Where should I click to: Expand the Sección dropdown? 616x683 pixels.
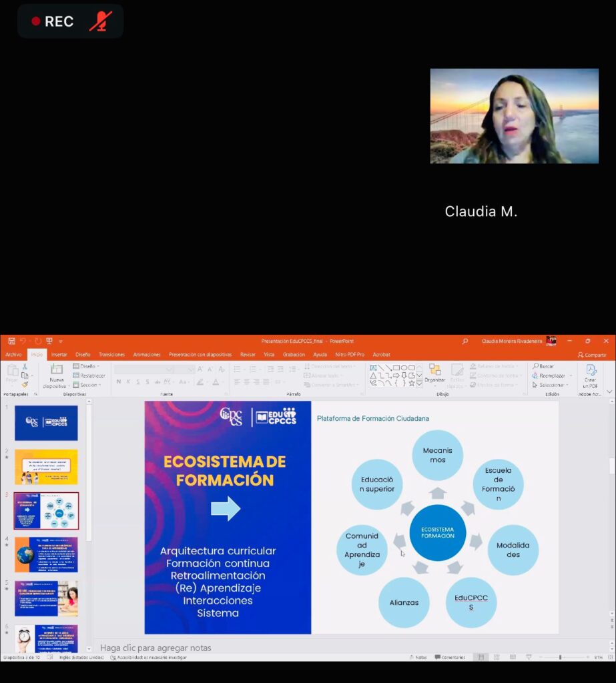87,385
